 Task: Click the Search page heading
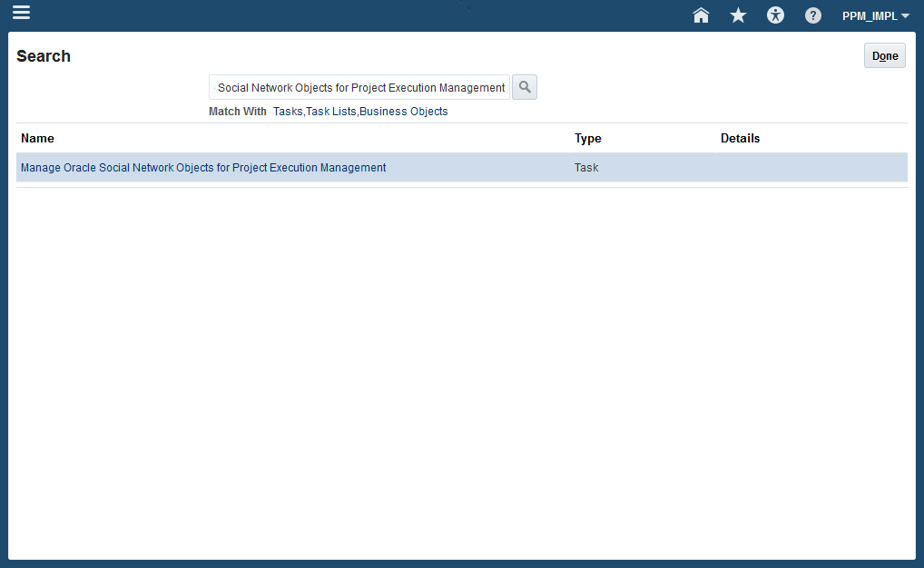pyautogui.click(x=44, y=56)
